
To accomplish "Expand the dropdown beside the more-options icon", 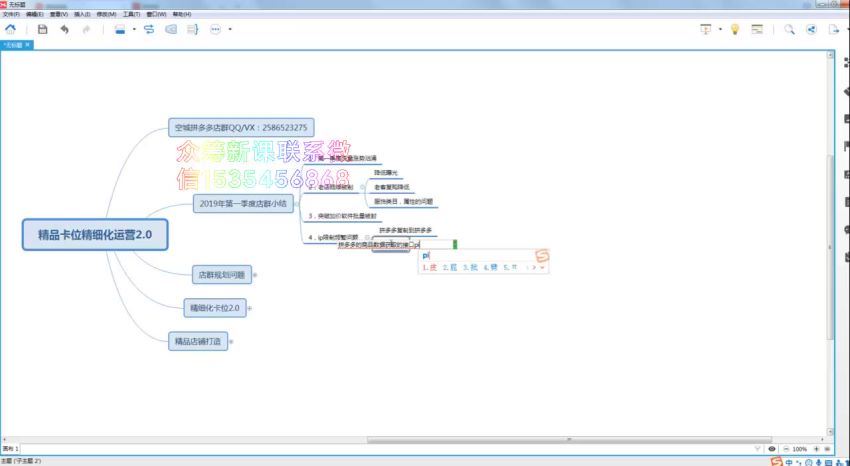I will point(230,29).
